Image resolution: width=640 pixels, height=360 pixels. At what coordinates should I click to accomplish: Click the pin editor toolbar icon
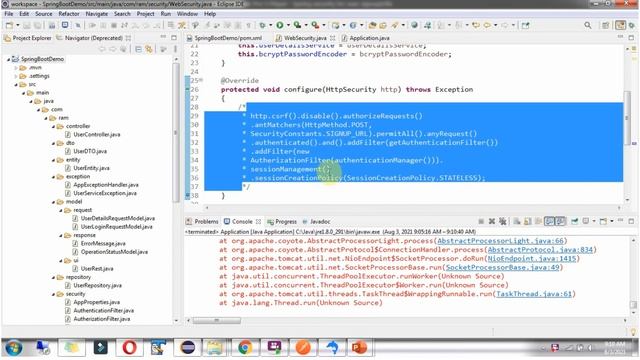pos(526,25)
